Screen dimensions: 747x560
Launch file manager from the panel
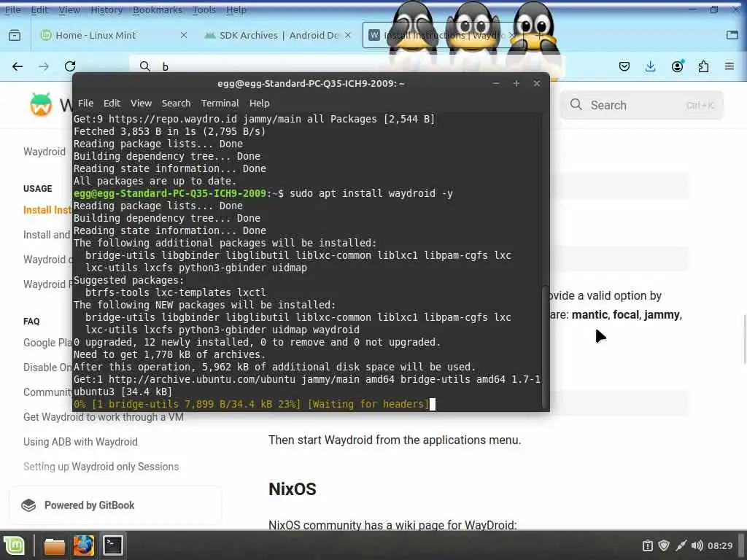click(x=54, y=545)
